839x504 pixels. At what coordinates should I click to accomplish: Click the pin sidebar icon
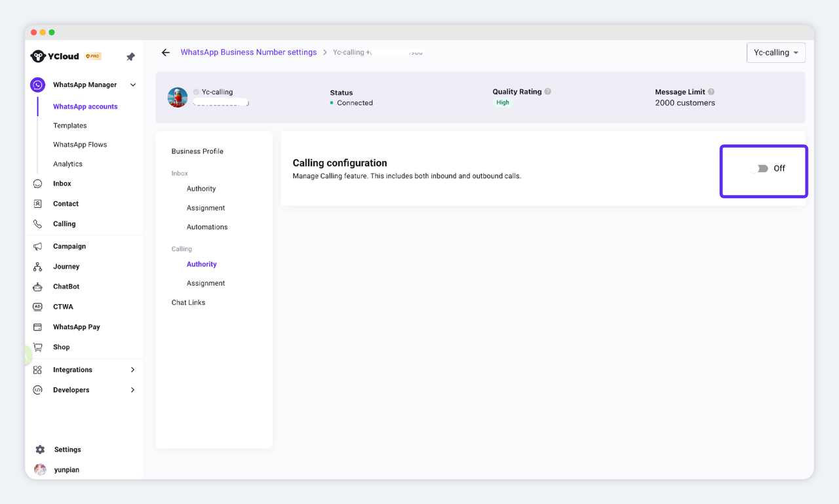[130, 57]
